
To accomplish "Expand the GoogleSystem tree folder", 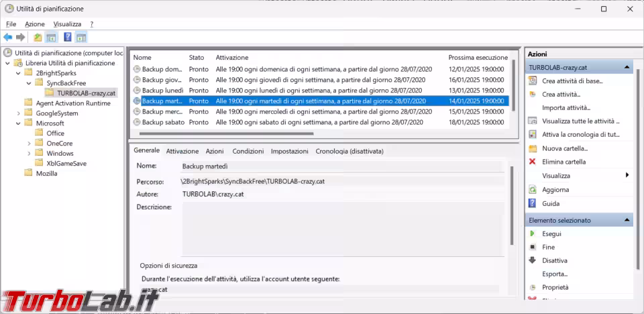I will 18,113.
